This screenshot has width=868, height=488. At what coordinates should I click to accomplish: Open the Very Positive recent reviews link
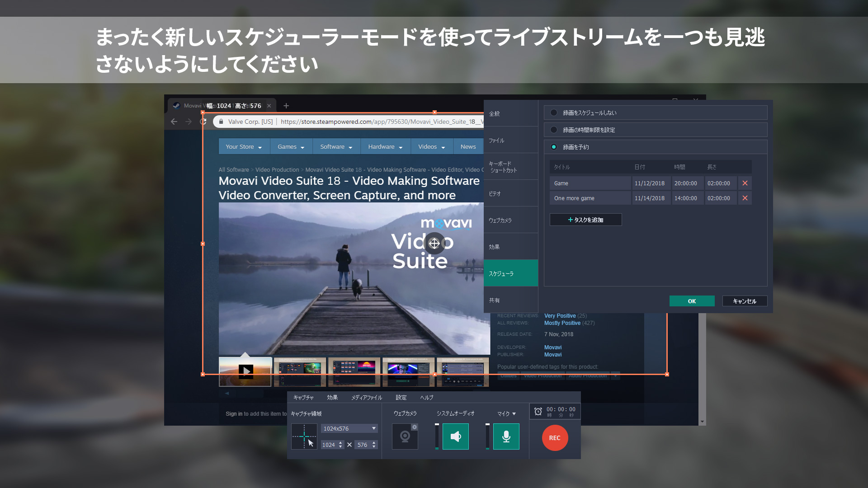click(x=560, y=316)
